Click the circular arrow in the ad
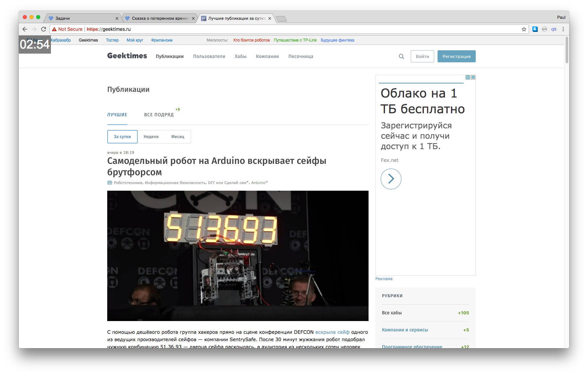The image size is (588, 375). pos(391,179)
